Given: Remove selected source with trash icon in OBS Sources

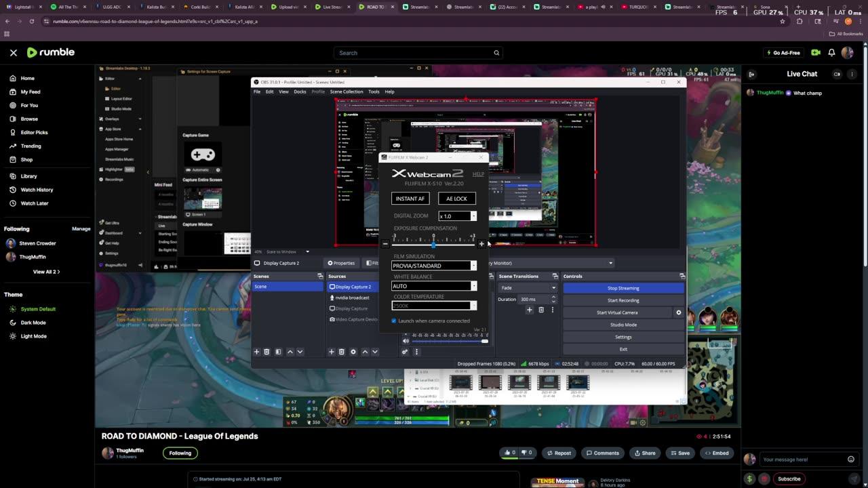Looking at the screenshot, I should 342,352.
